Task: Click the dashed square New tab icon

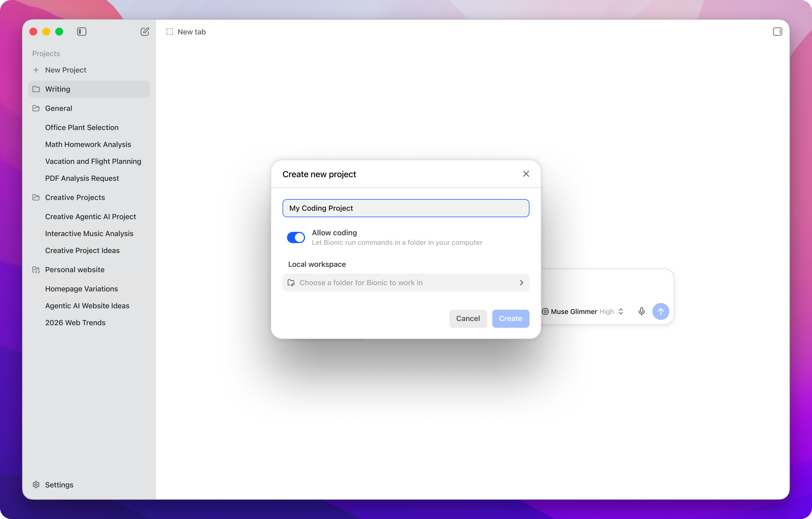Action: 170,32
